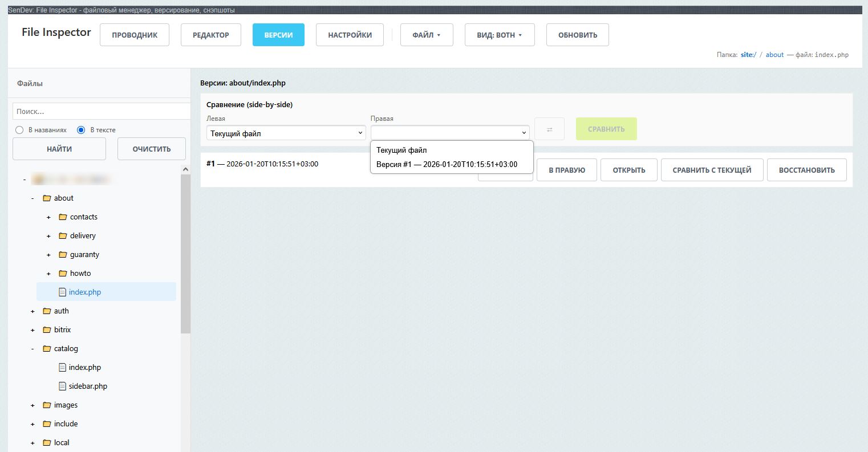Click the index.php file icon under about

[x=62, y=292]
